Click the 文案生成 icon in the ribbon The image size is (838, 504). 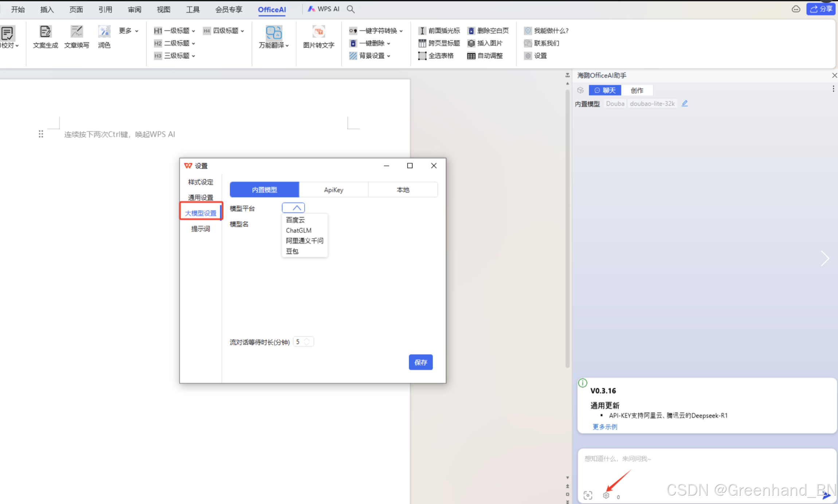coord(45,33)
